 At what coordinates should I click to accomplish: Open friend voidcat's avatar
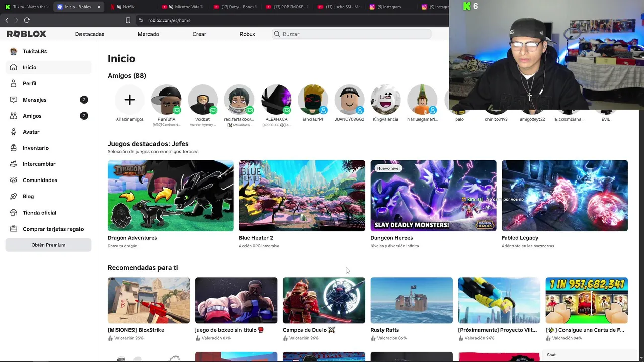[x=203, y=100]
